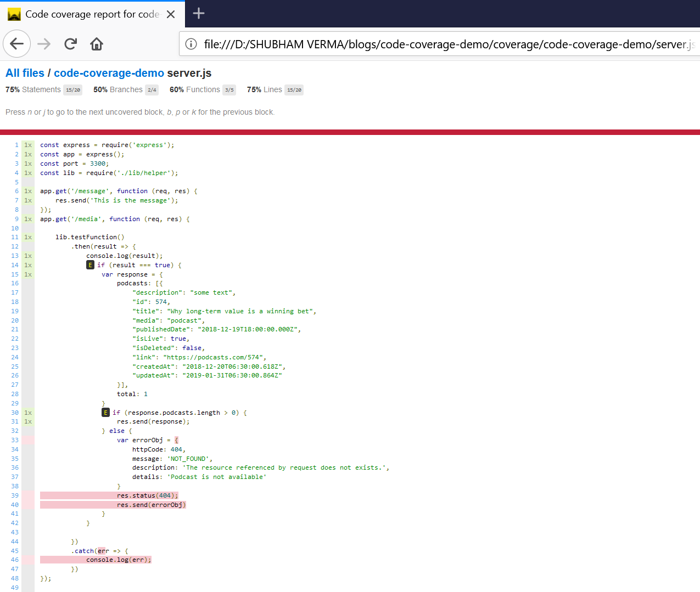
Task: Click the 3/5 Functions fraction badge
Action: [229, 90]
